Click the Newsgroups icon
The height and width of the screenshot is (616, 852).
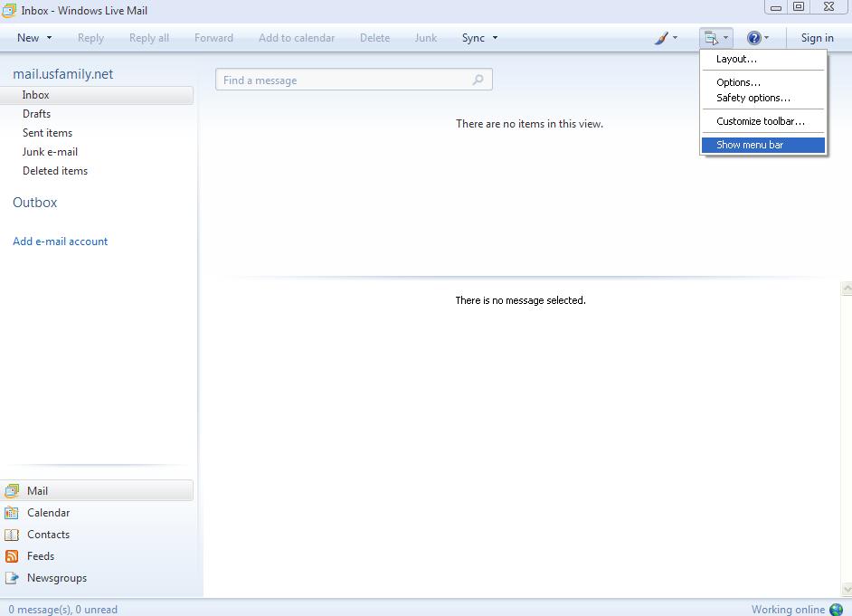[12, 578]
